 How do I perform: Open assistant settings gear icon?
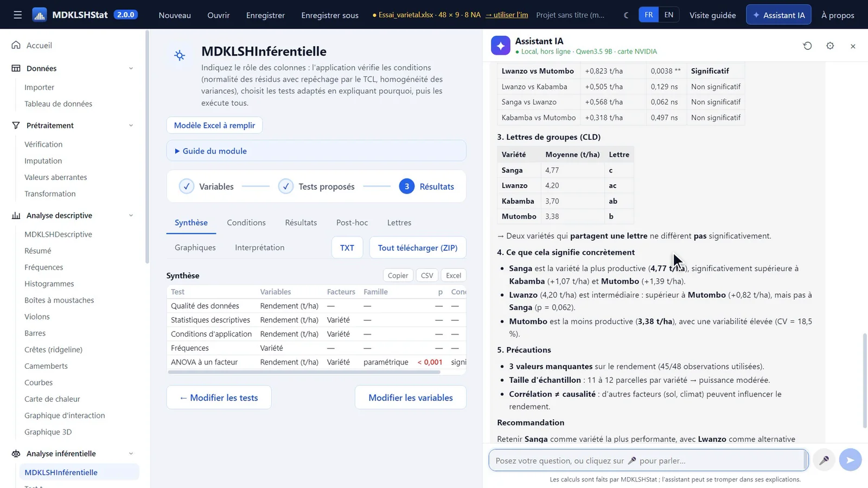(830, 46)
